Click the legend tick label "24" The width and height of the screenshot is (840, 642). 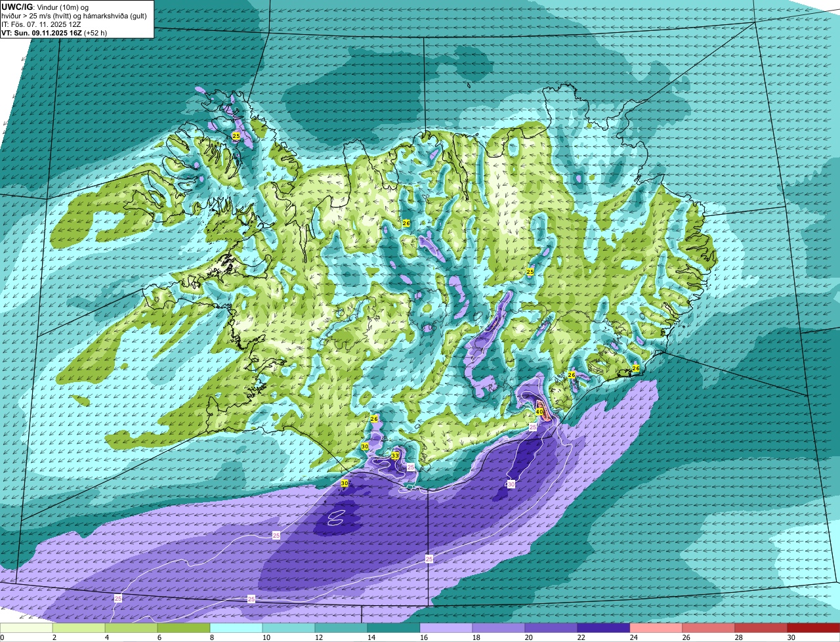pyautogui.click(x=634, y=637)
